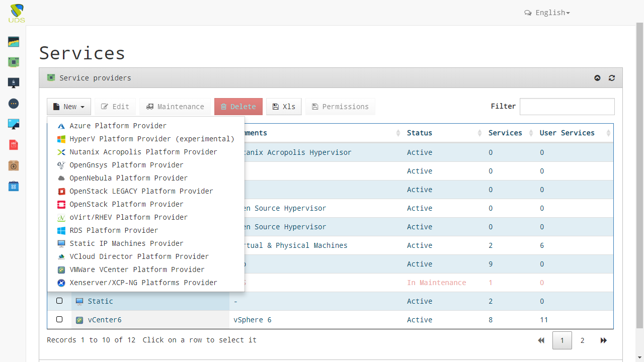Go to page 2 of records
The height and width of the screenshot is (362, 644).
pyautogui.click(x=582, y=340)
